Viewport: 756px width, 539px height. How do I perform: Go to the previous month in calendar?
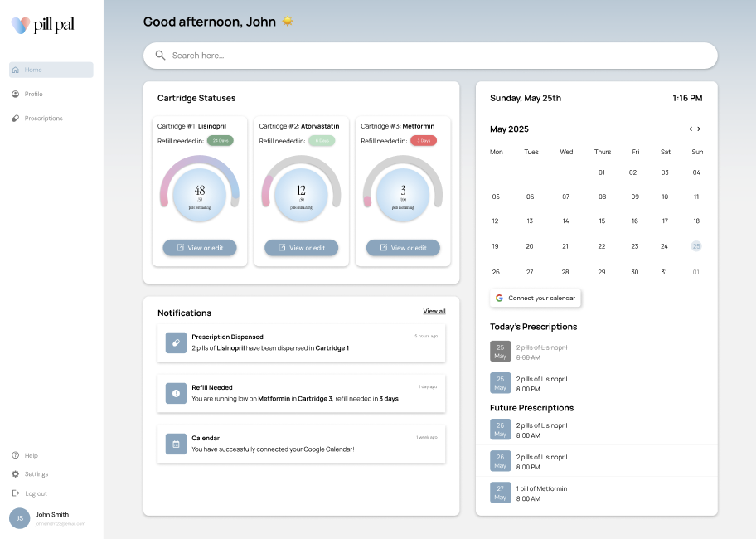691,129
